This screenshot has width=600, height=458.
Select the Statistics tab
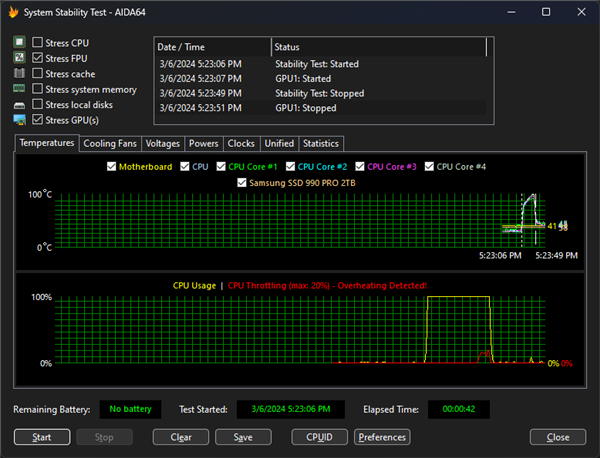[321, 144]
